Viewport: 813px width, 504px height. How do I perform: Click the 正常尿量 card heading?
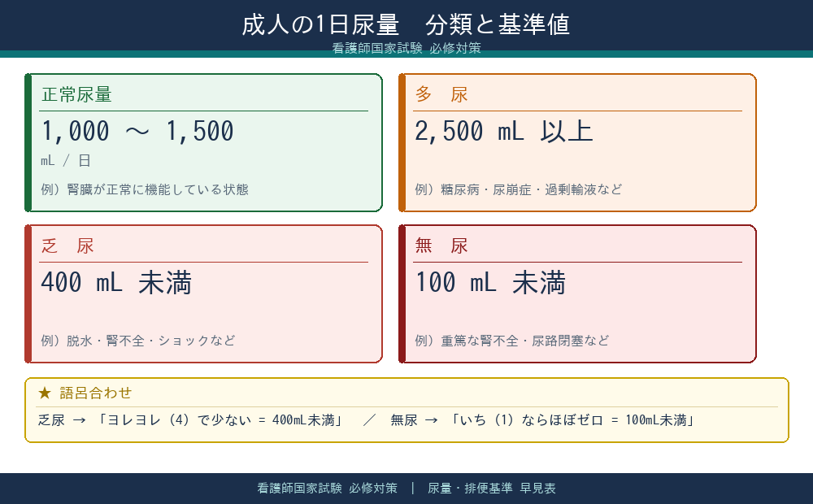[76, 94]
